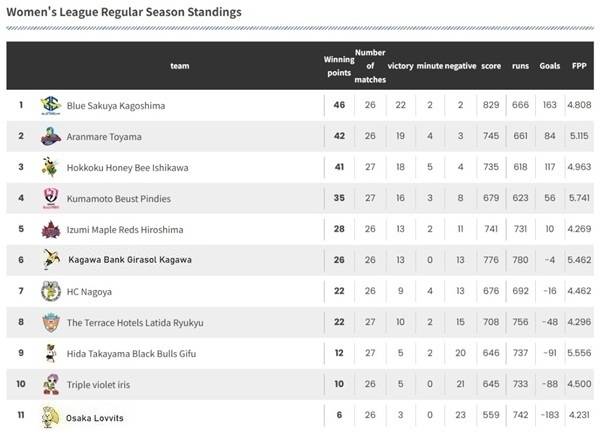The width and height of the screenshot is (600, 438).
Task: Click the Kagawa Bank Girasol Kagawa logo
Action: pos(50,260)
